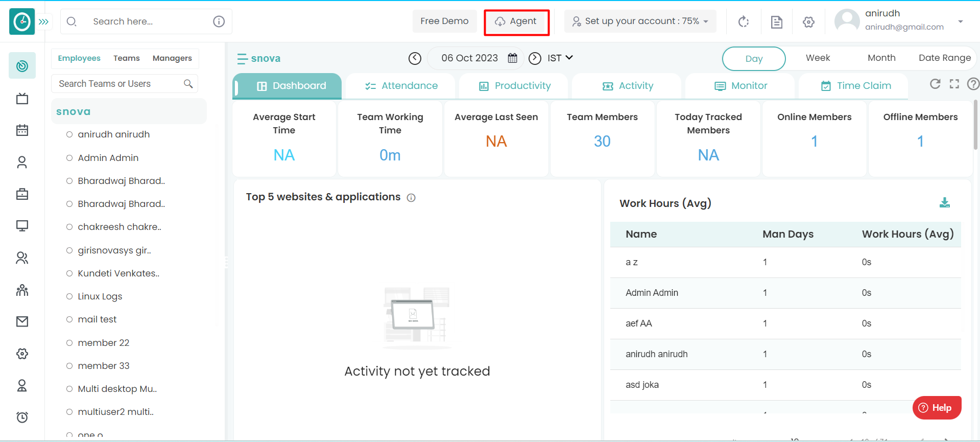
Task: Open the Activity tab
Action: pyautogui.click(x=627, y=86)
